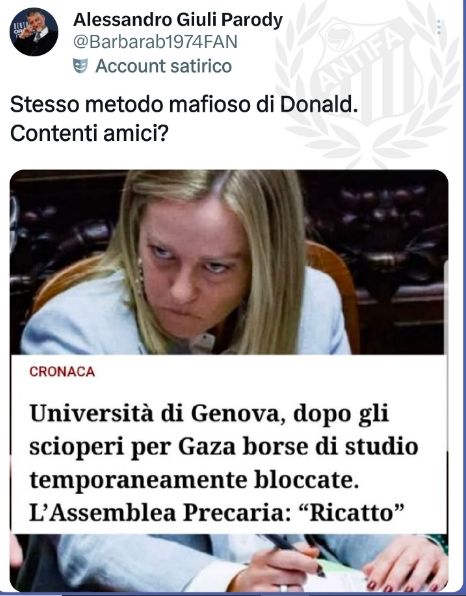Click the Antifa watermark logo

tap(367, 82)
